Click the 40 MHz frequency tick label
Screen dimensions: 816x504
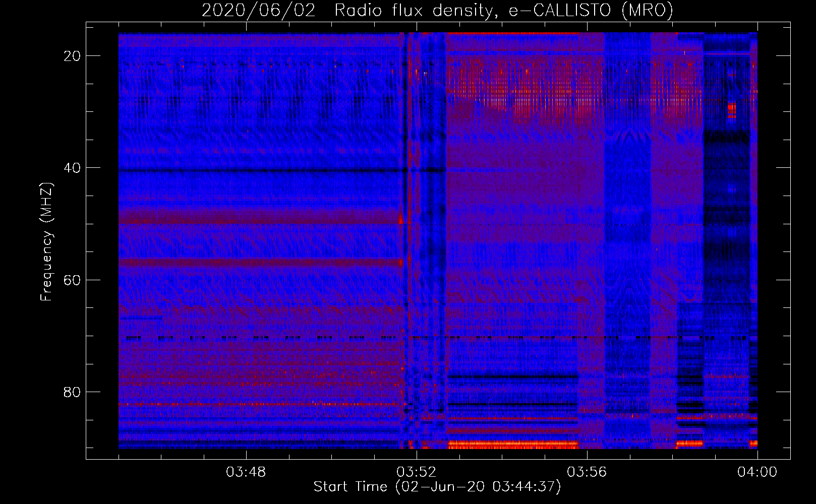click(x=73, y=168)
